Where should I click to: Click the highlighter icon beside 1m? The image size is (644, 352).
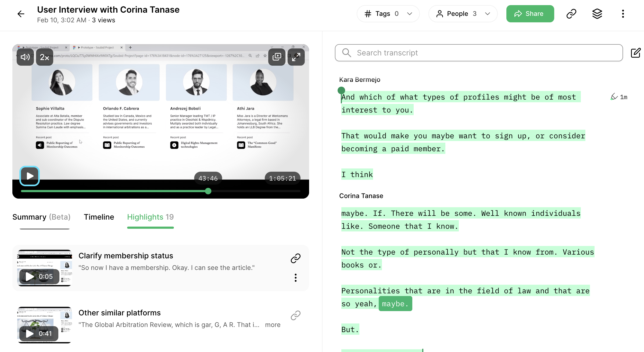614,97
